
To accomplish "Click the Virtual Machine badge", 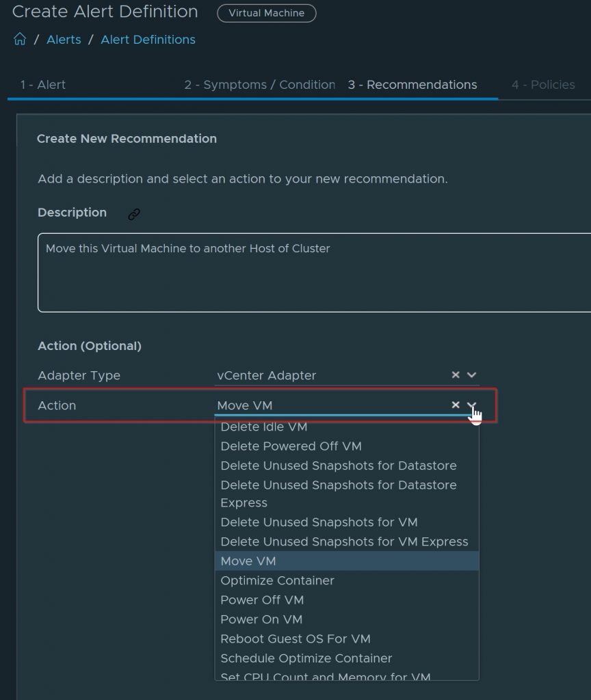I will 266,13.
